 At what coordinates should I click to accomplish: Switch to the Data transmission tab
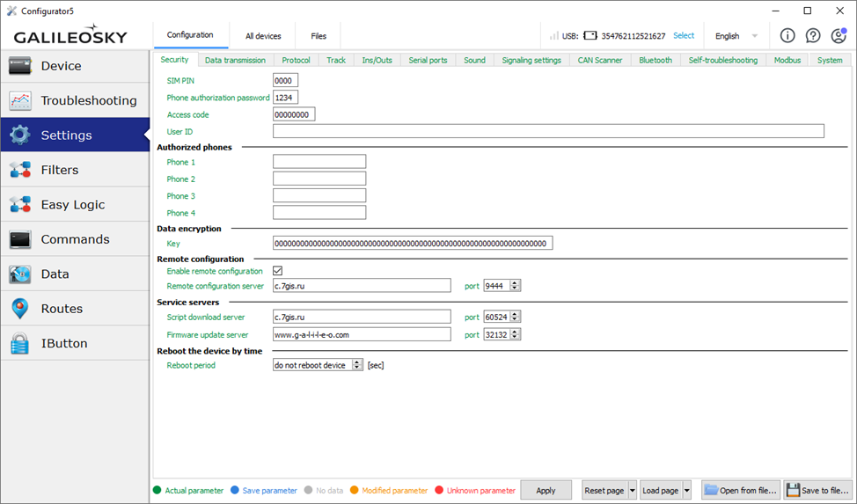(235, 60)
